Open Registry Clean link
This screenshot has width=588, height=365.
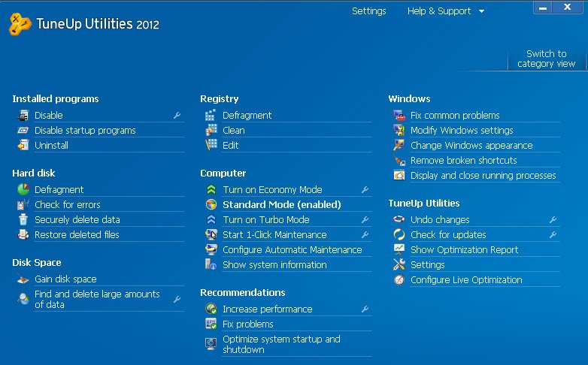point(234,131)
